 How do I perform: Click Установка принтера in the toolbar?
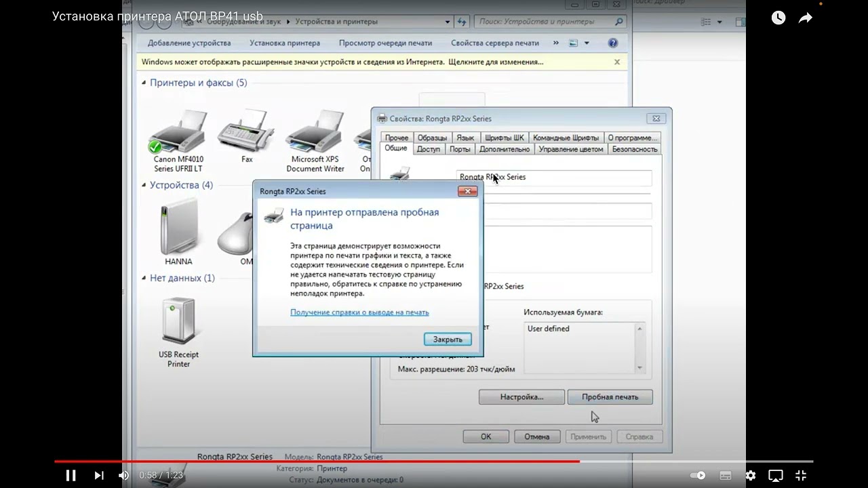pos(285,43)
